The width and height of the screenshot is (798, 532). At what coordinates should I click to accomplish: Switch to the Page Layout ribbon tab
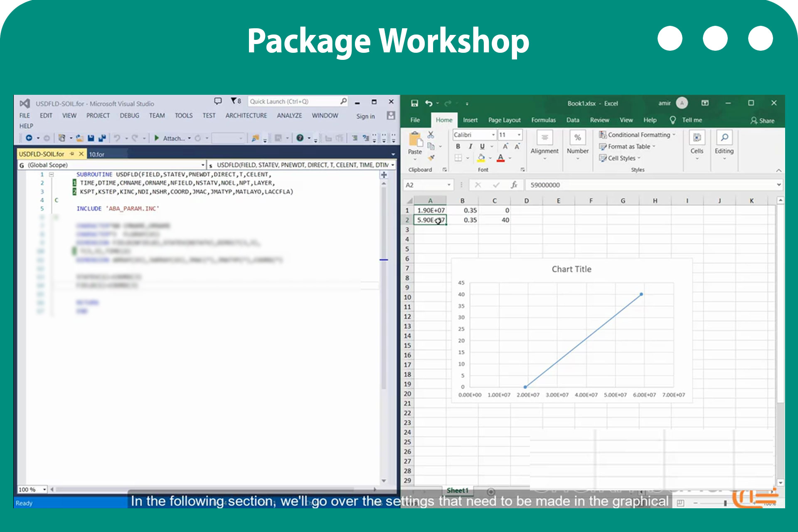[x=504, y=120]
